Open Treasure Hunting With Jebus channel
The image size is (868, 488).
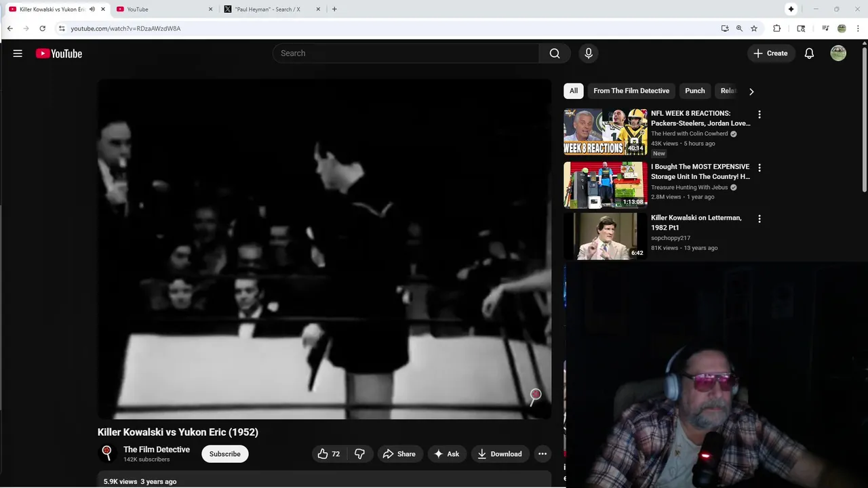(x=690, y=187)
